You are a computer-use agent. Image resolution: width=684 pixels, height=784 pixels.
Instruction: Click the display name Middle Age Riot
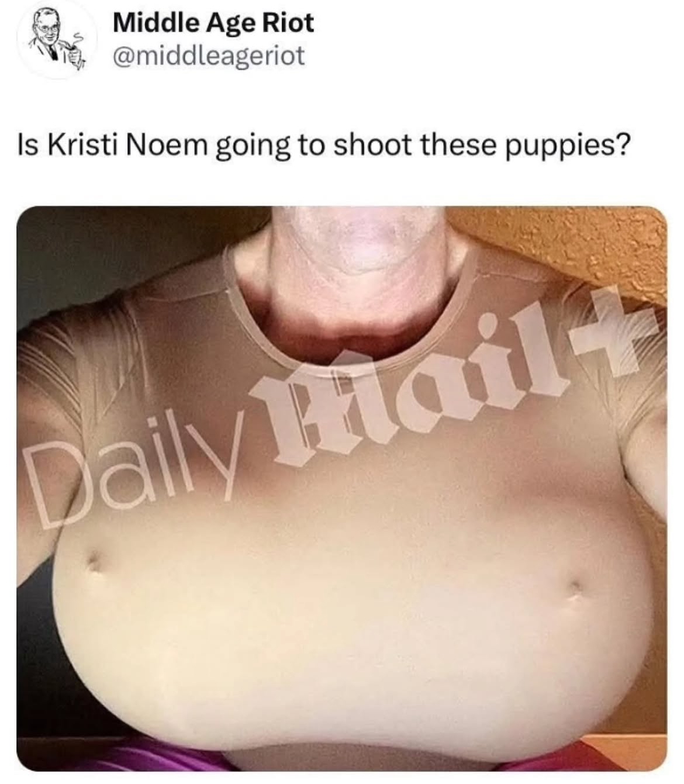(213, 23)
